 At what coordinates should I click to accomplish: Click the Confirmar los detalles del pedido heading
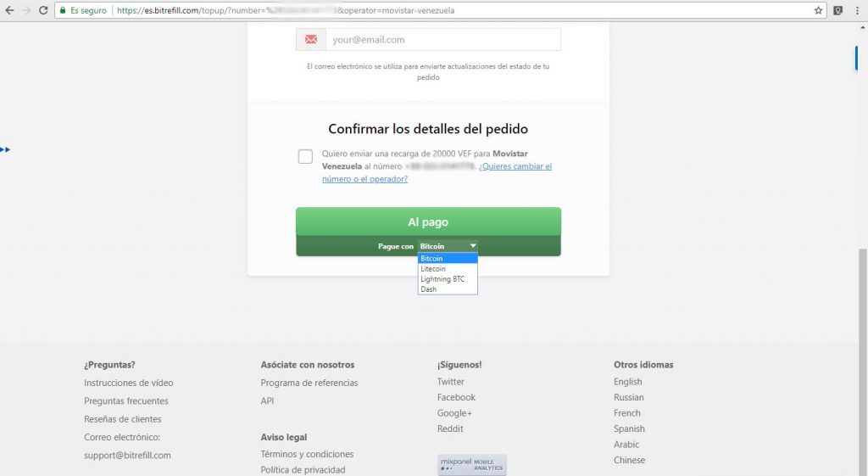(x=428, y=129)
